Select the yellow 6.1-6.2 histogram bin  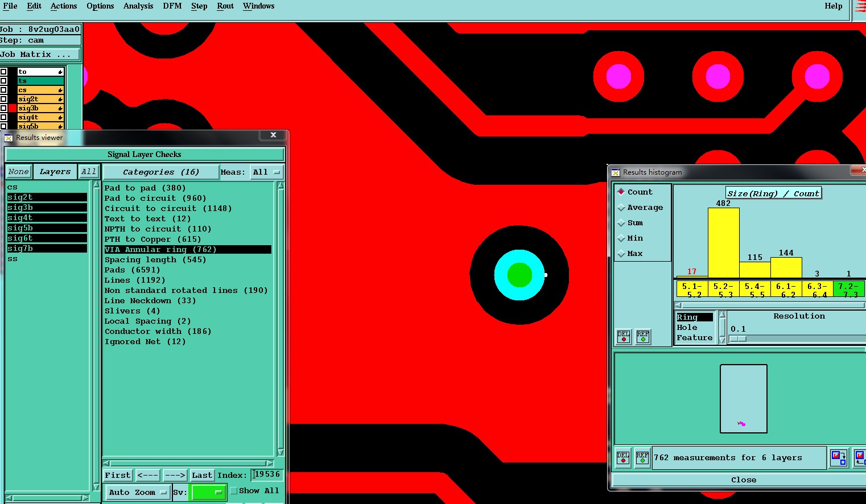coord(786,289)
